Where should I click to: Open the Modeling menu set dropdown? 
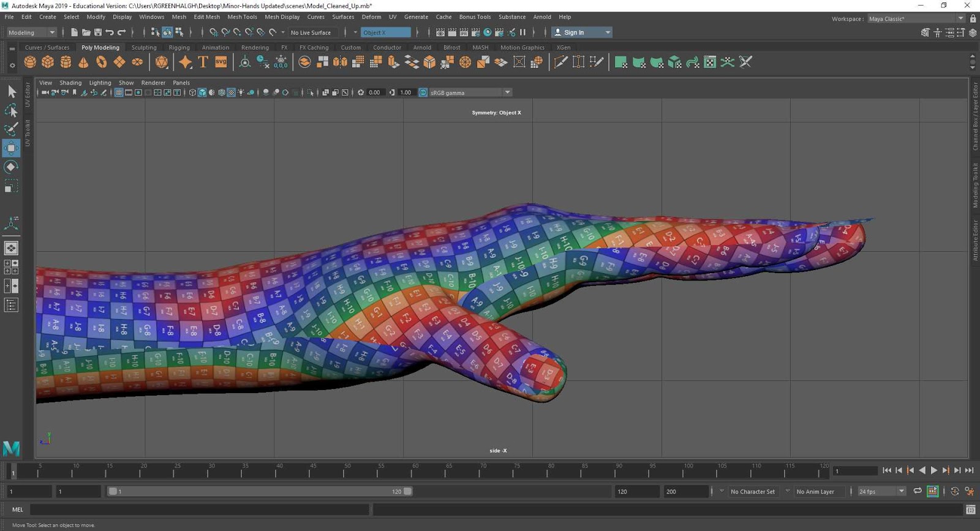[x=31, y=32]
